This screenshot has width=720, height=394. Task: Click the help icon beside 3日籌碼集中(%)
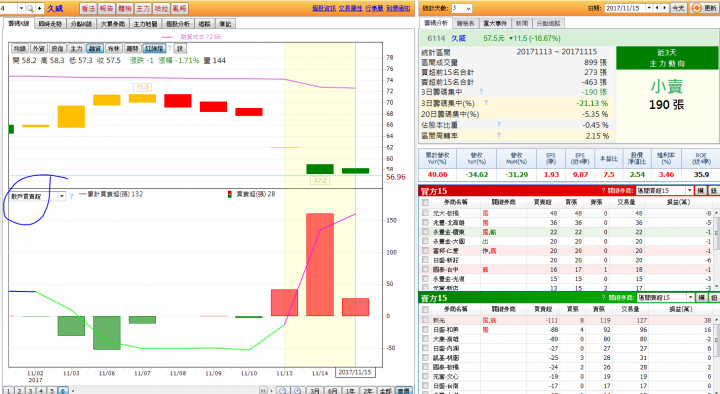(486, 103)
